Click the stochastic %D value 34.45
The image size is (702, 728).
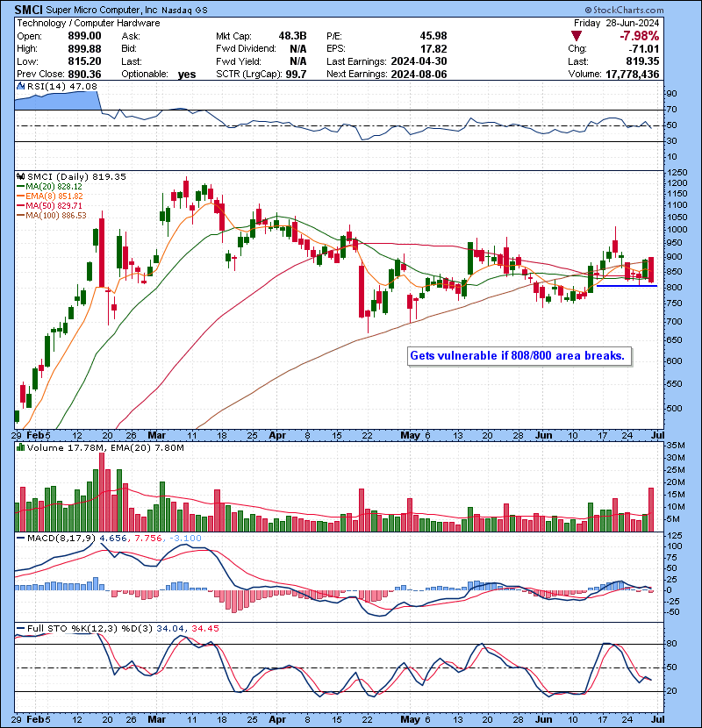click(204, 628)
